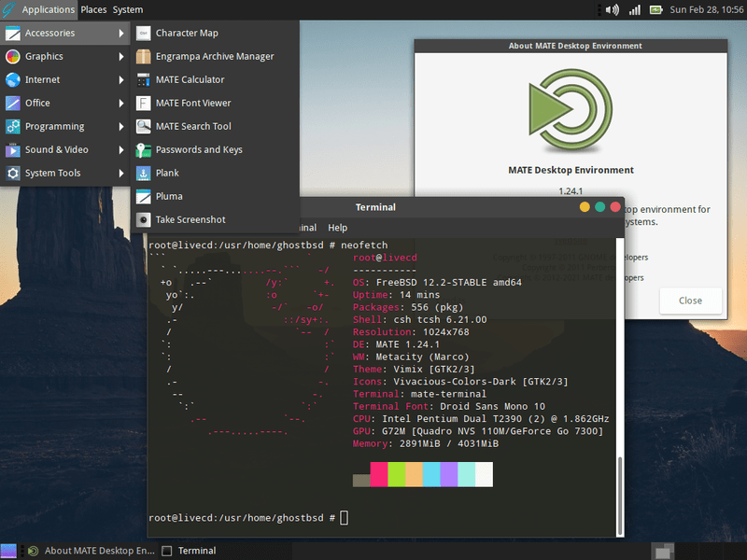Click the yellow minimize button on Terminal
The width and height of the screenshot is (747, 560).
click(585, 206)
